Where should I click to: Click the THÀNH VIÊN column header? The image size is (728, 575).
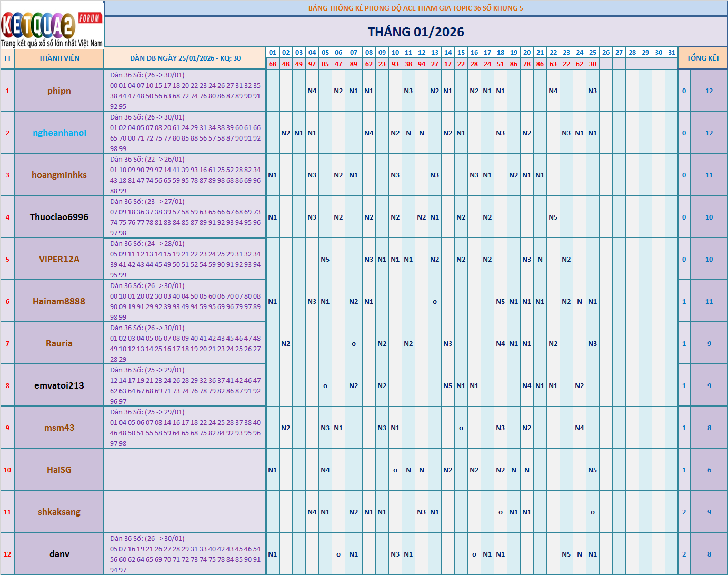59,58
